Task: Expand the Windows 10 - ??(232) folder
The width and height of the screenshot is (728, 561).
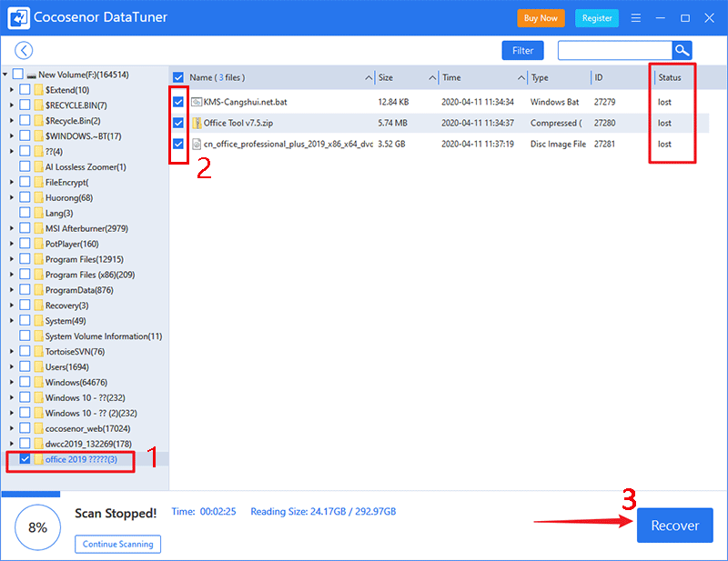Action: [x=12, y=397]
